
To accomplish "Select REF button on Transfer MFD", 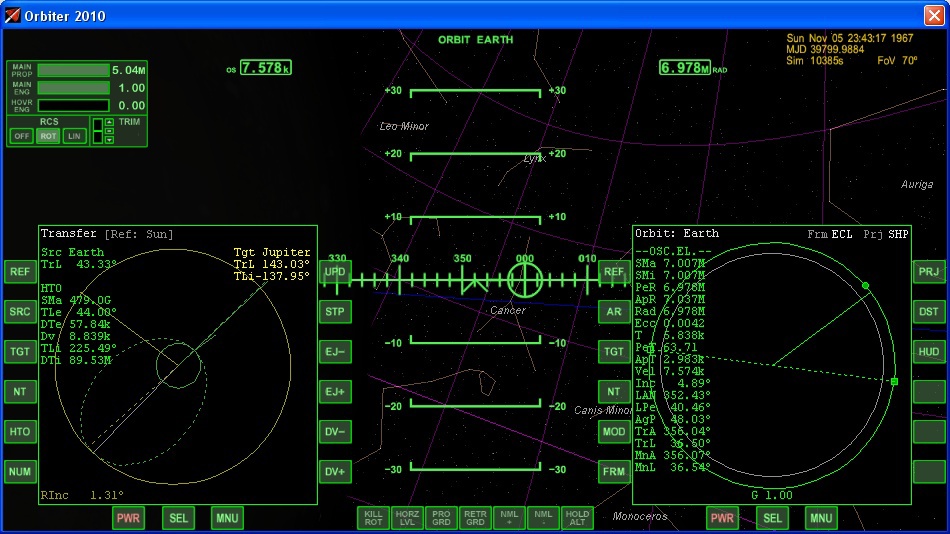I will 20,272.
